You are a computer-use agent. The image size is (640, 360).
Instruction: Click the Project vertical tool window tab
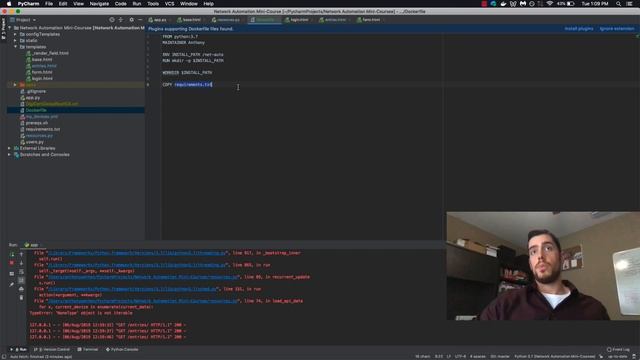point(3,29)
